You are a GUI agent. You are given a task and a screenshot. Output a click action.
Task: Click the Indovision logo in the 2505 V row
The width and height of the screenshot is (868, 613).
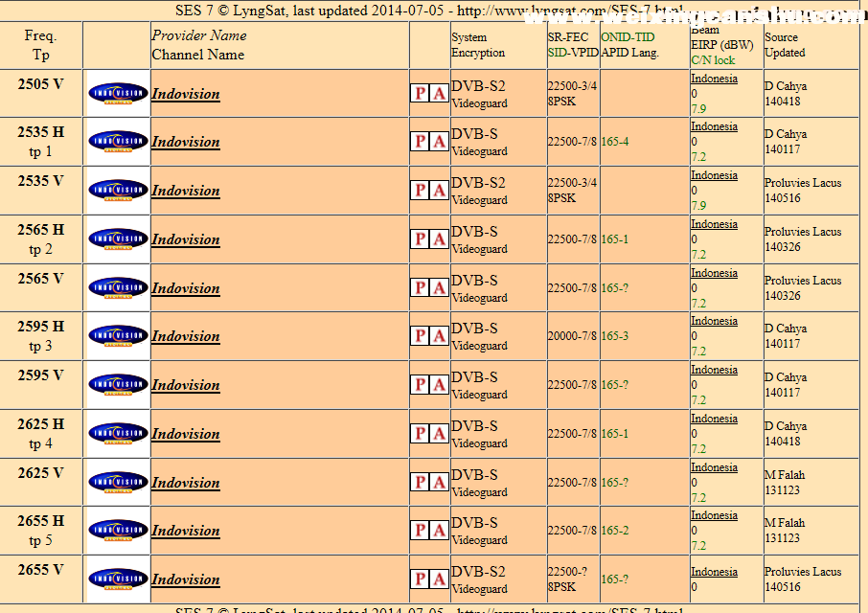coord(118,94)
